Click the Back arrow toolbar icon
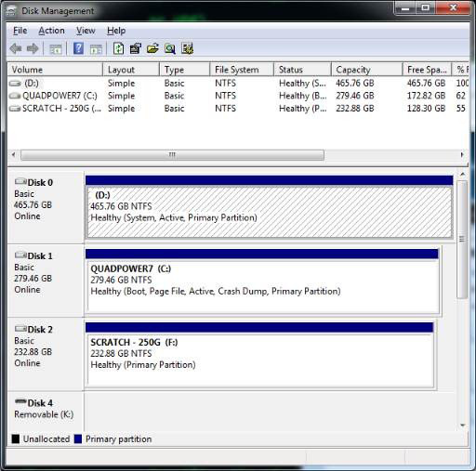Image resolution: width=476 pixels, height=471 pixels. [16, 48]
